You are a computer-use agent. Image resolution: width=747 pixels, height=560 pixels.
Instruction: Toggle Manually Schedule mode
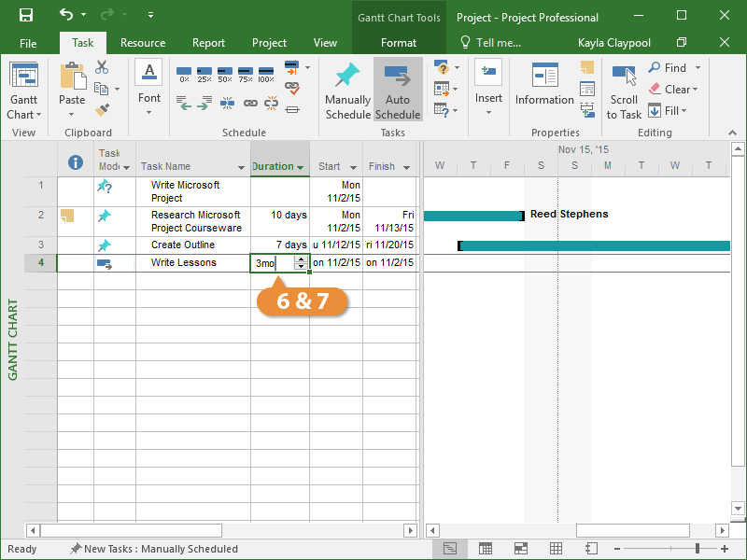[347, 91]
